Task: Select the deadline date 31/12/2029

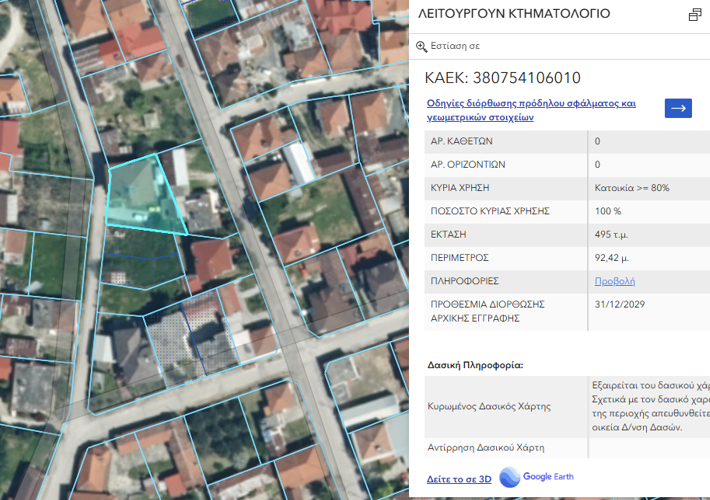Action: [x=619, y=304]
